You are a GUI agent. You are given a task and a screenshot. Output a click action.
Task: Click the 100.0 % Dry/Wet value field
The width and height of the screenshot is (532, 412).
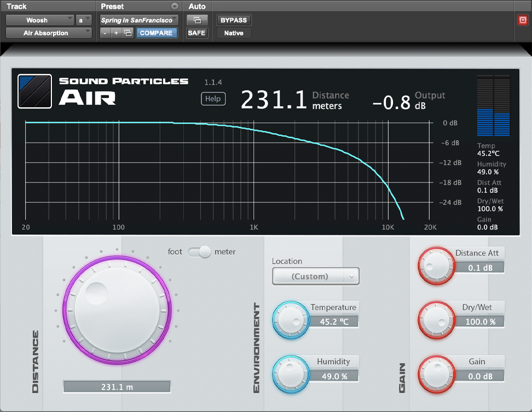[480, 322]
